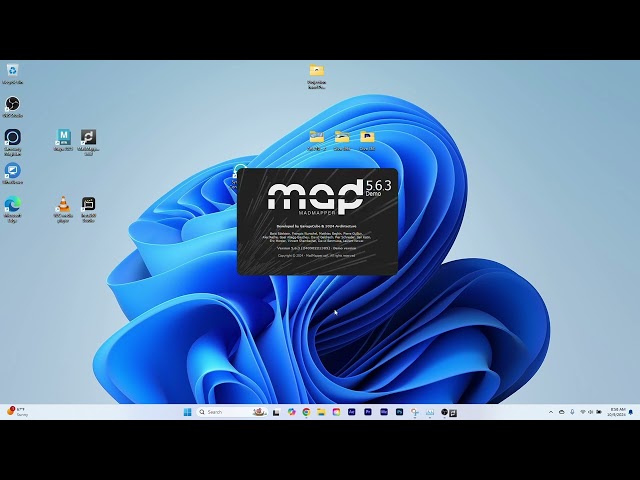Open the chart monitor app on taskbar

[430, 412]
